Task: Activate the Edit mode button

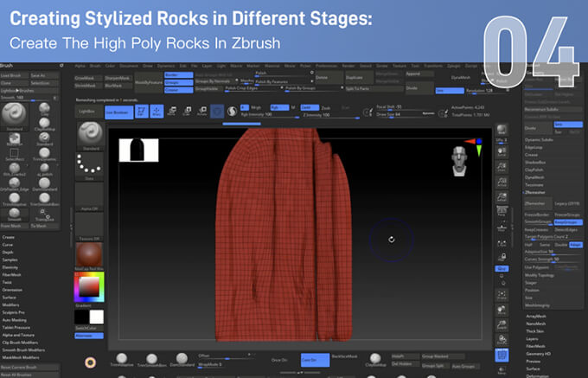Action: pos(141,112)
